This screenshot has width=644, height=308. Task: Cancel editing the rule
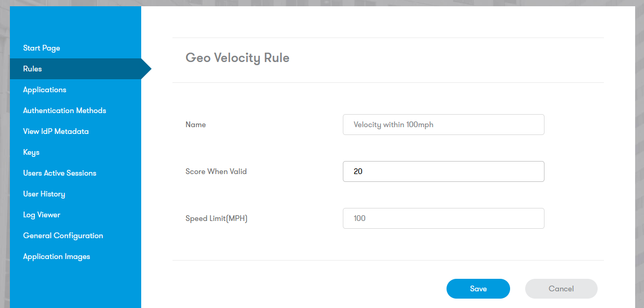tap(561, 288)
